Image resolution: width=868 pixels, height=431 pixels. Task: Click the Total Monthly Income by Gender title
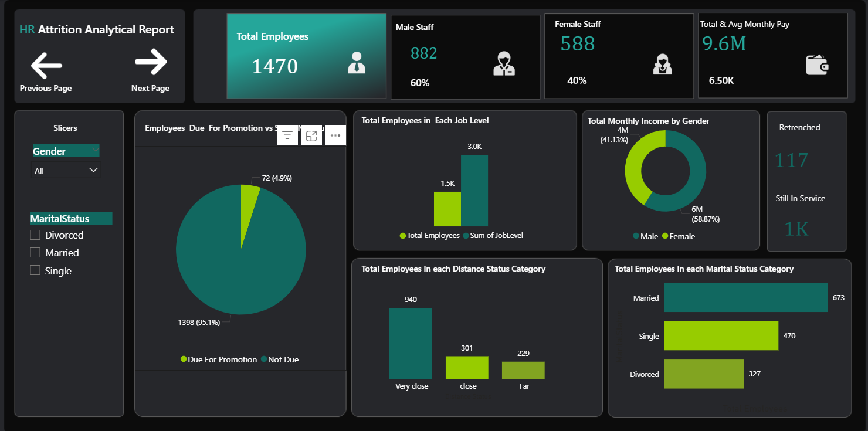point(649,121)
